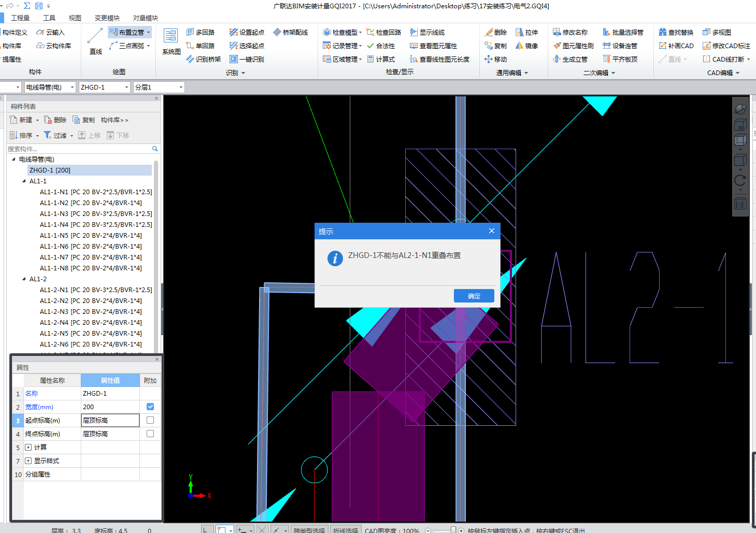Screen dimensions: 756x533
Task: Click 修改CAD标注 tool
Action: pos(726,46)
